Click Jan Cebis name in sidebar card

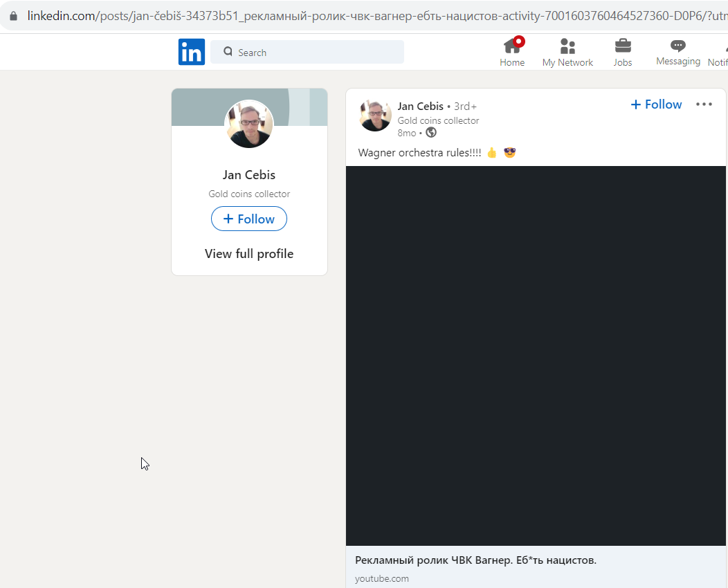pos(249,175)
